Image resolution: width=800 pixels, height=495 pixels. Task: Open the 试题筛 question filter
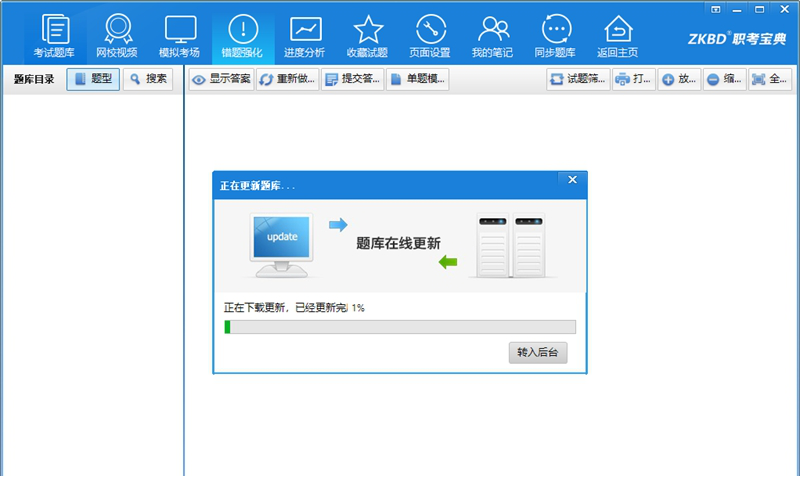pyautogui.click(x=579, y=79)
